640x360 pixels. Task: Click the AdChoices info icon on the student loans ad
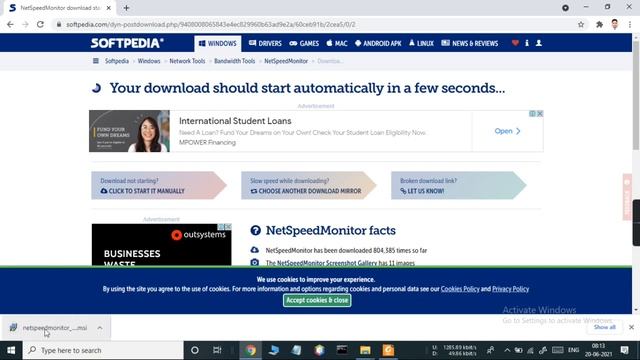click(532, 113)
